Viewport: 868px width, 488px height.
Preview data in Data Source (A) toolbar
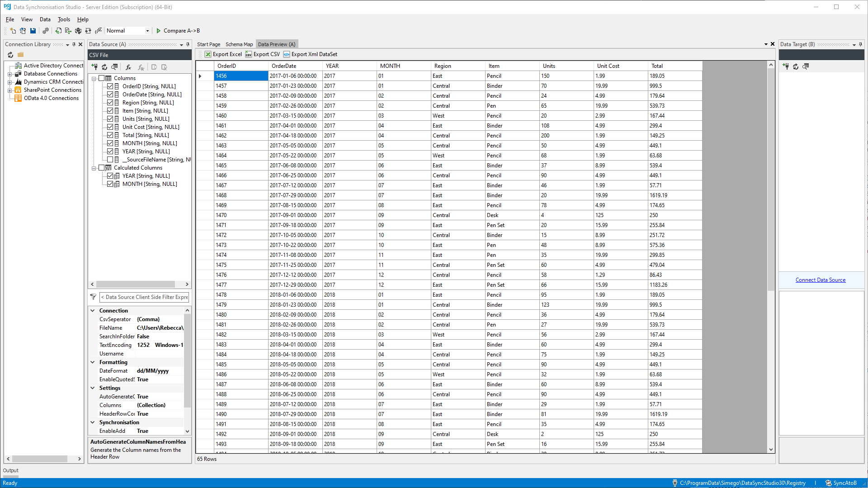tap(114, 67)
